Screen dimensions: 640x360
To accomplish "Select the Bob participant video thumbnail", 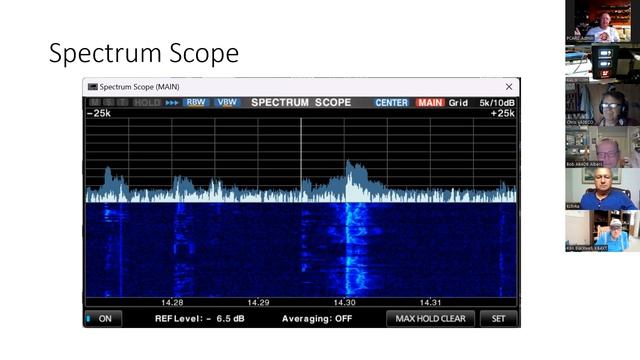I will 602,147.
